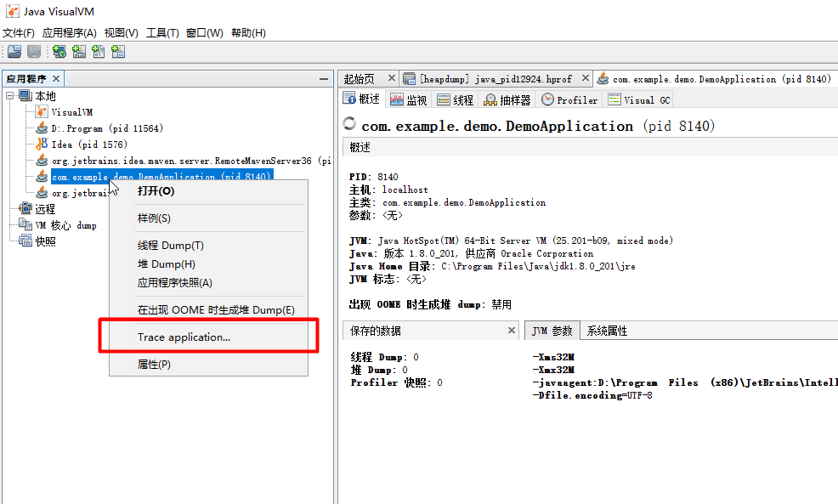Click the -Xms32M JVM argument text
Viewport: 838px width, 504px height.
553,357
